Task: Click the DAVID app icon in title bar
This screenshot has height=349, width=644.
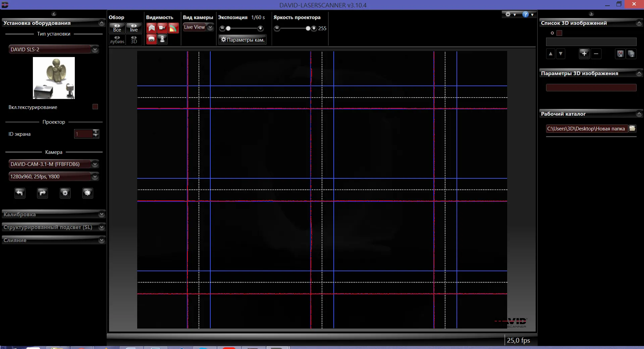Action: (x=5, y=5)
